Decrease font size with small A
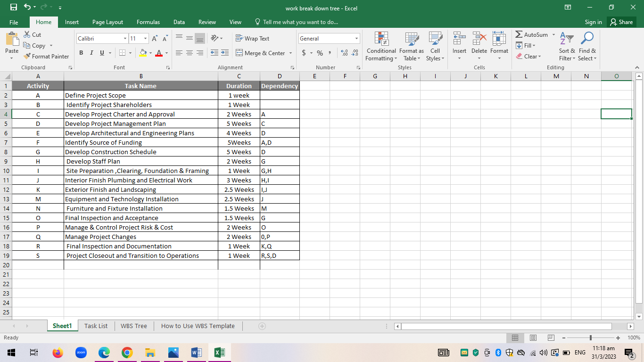Viewport: 644px width, 362px height. pyautogui.click(x=165, y=39)
